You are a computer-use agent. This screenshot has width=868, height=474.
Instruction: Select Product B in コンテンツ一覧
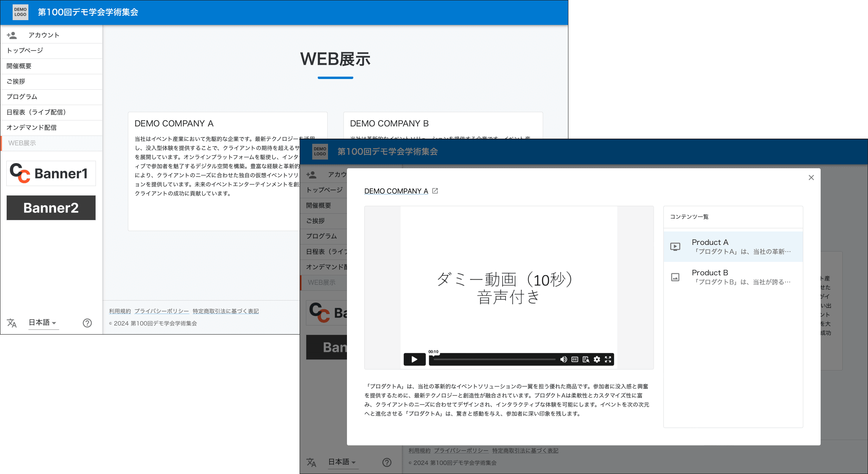point(733,277)
